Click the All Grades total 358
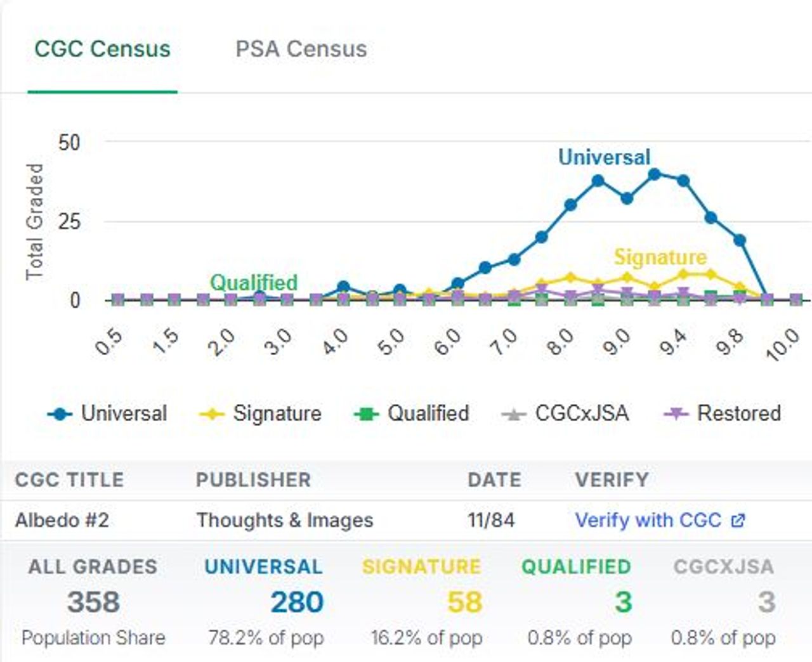Screen dimensions: 812x662 tap(93, 602)
